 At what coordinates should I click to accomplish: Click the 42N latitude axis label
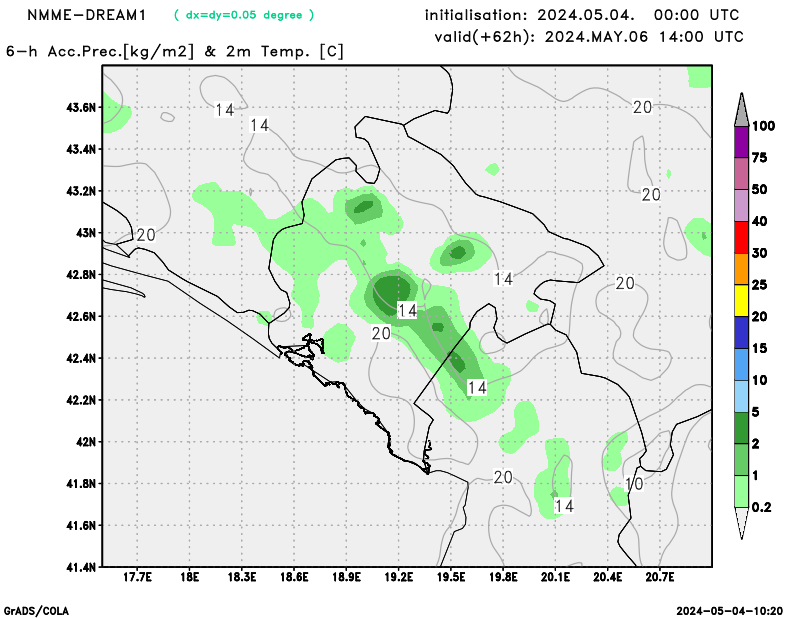(x=86, y=442)
